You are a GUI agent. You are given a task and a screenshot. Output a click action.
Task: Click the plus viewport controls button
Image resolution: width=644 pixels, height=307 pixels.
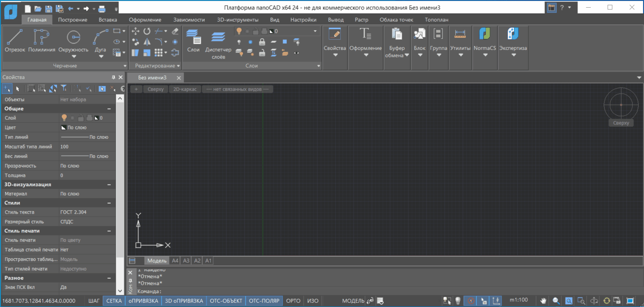[136, 89]
